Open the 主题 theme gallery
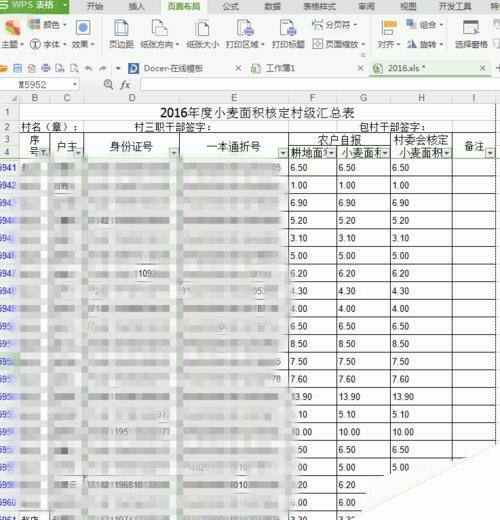This screenshot has height=520, width=500. pos(12,33)
